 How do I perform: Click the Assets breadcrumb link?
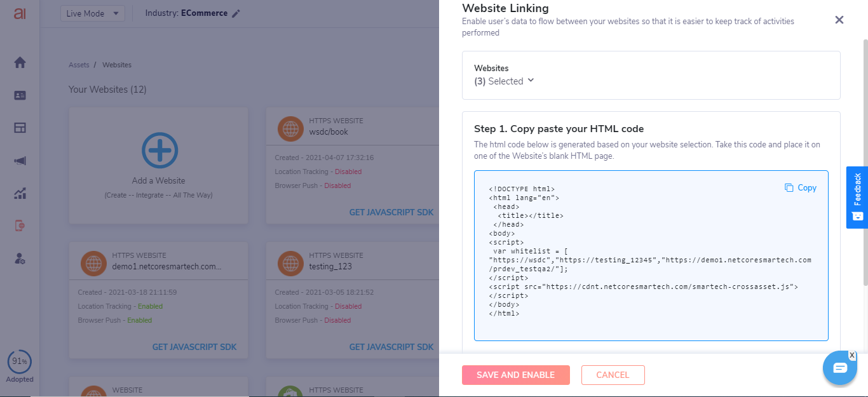79,65
